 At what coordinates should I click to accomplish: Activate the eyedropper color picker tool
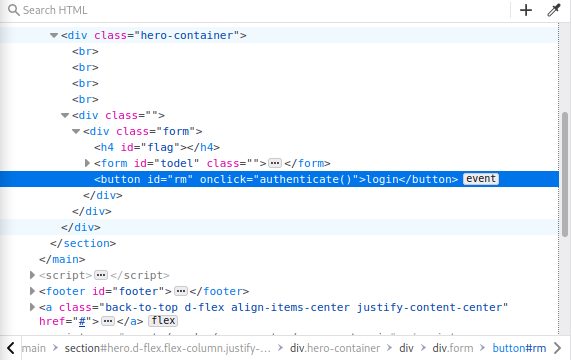pyautogui.click(x=554, y=10)
